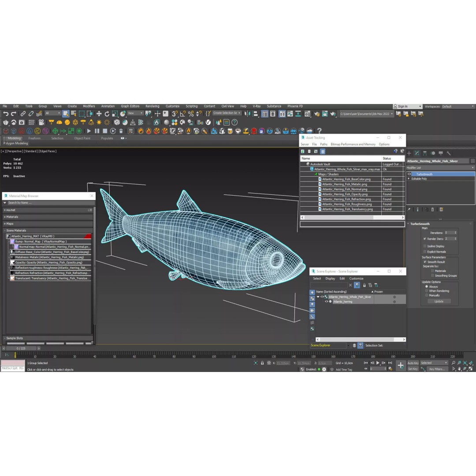Viewport: 476px width, 476px height.
Task: Open the Workspaces Default dropdown
Action: coord(458,107)
